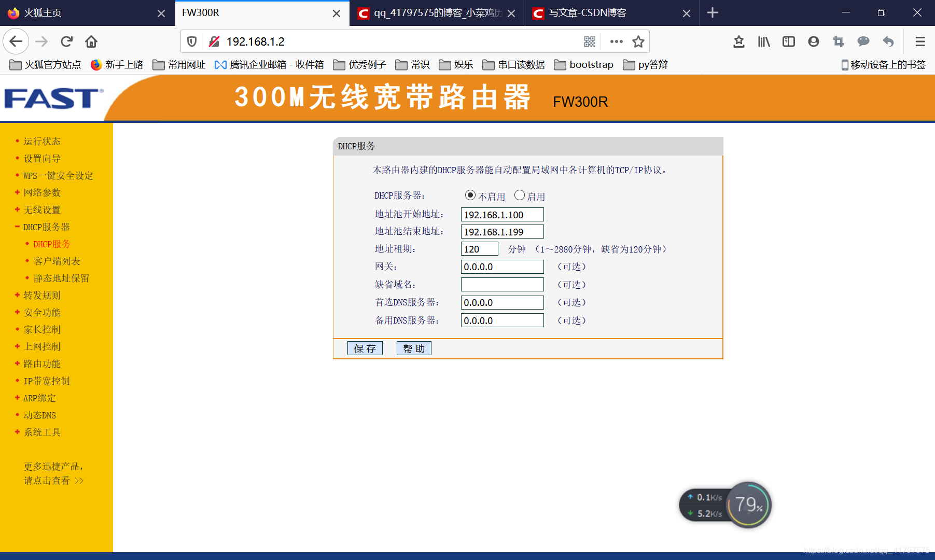Open the bookmarks tray star icon in toolbar
The width and height of the screenshot is (935, 560).
[739, 41]
